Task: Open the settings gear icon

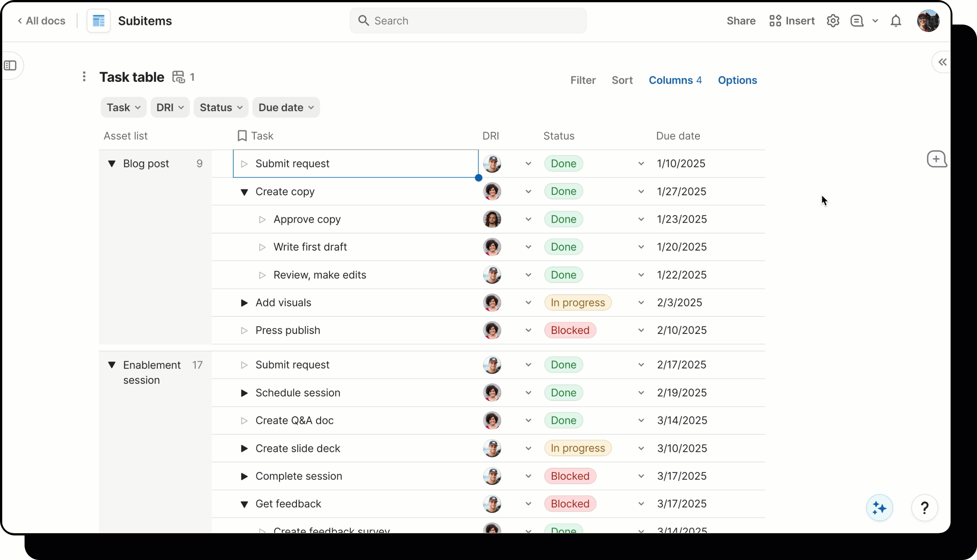Action: (x=833, y=20)
